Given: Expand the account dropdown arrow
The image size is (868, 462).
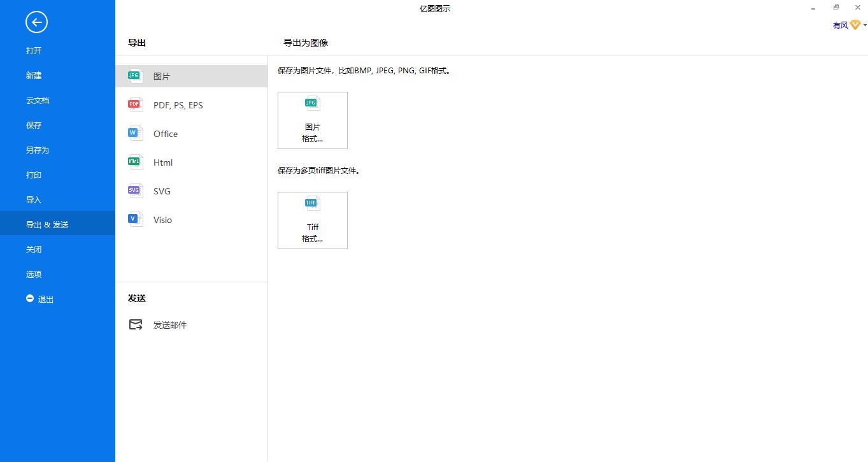Looking at the screenshot, I should (865, 25).
